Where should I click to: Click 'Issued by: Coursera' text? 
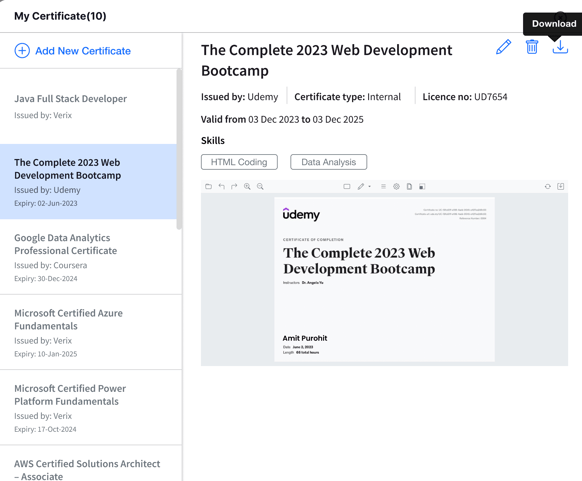(x=50, y=265)
